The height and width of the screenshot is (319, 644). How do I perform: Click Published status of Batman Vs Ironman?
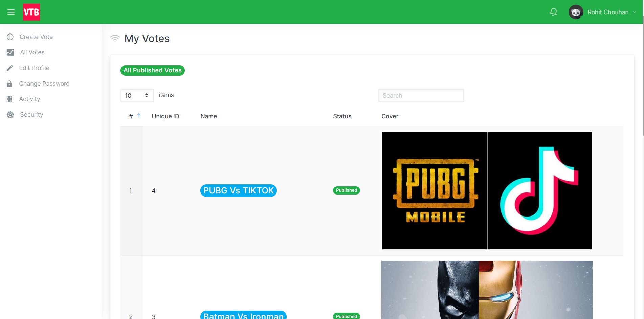347,316
